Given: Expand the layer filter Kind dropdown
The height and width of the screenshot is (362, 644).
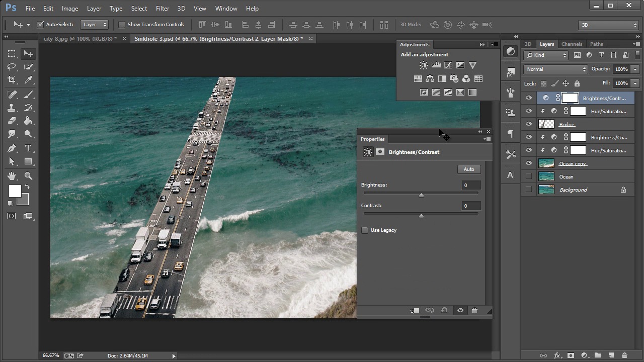Looking at the screenshot, I should pyautogui.click(x=546, y=55).
